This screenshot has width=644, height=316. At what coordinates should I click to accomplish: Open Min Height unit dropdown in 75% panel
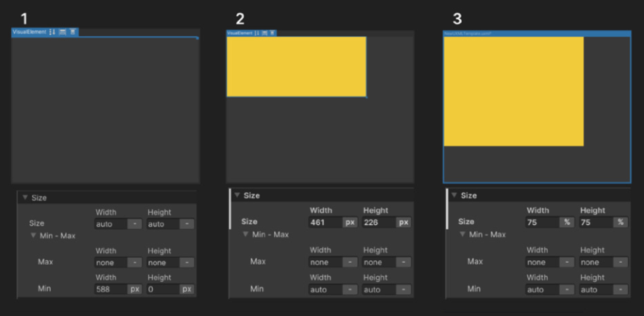[621, 289]
